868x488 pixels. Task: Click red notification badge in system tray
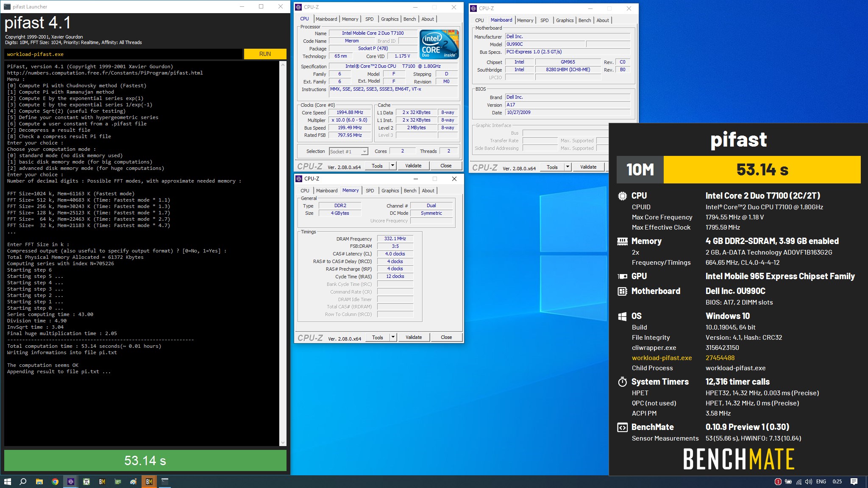coord(778,482)
